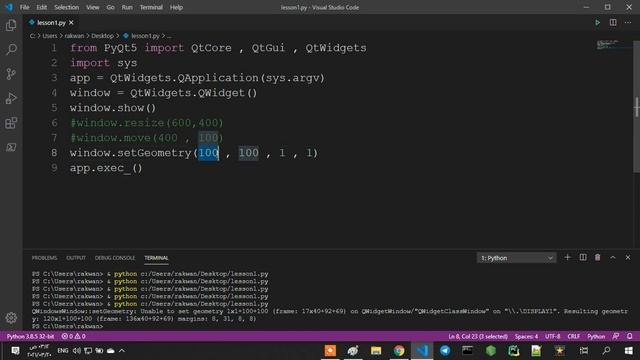Image resolution: width=640 pixels, height=360 pixels.
Task: Create a new terminal with plus icon
Action: 567,258
